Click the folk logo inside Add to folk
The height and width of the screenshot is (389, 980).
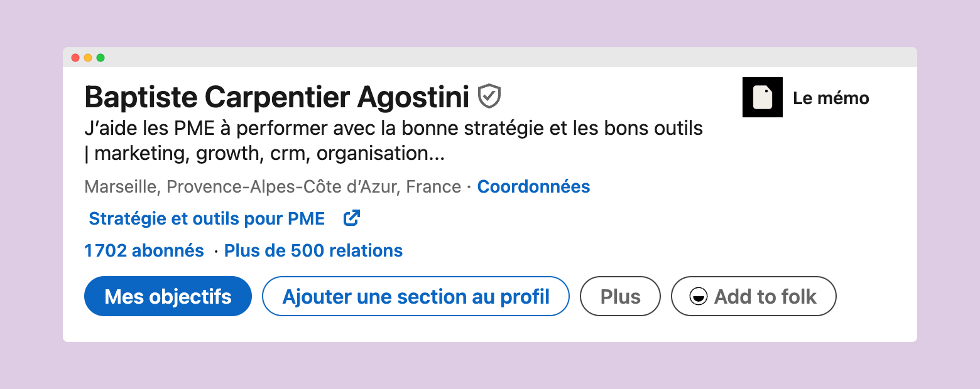click(x=699, y=296)
